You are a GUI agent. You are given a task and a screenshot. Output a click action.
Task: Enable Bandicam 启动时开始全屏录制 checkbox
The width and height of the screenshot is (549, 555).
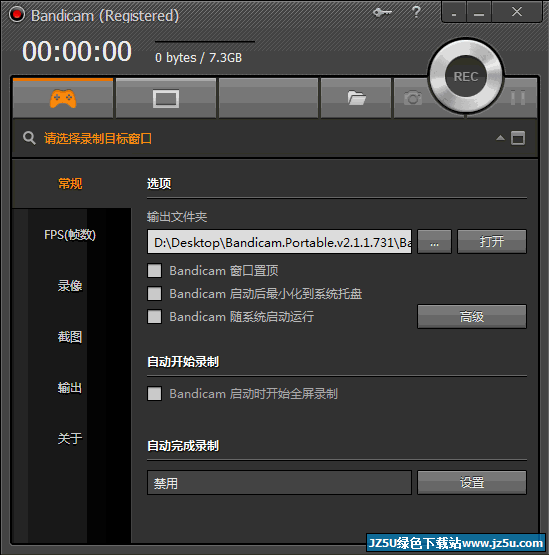coord(154,394)
